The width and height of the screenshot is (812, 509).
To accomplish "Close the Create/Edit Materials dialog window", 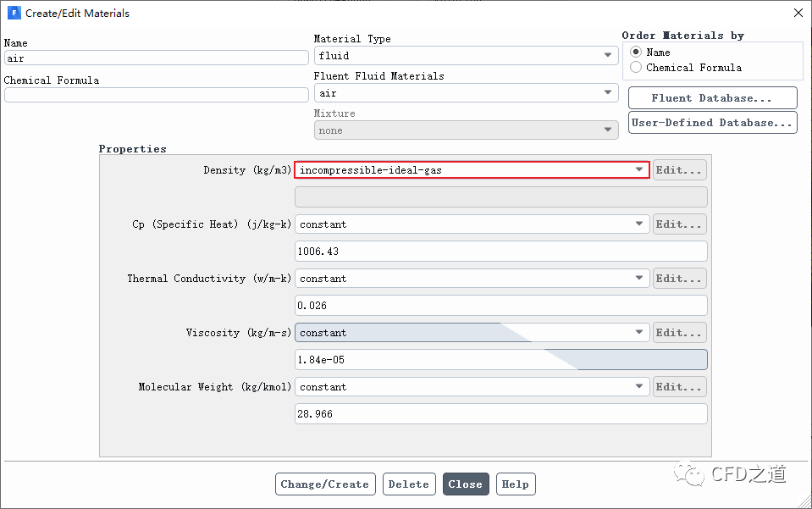I will (797, 13).
